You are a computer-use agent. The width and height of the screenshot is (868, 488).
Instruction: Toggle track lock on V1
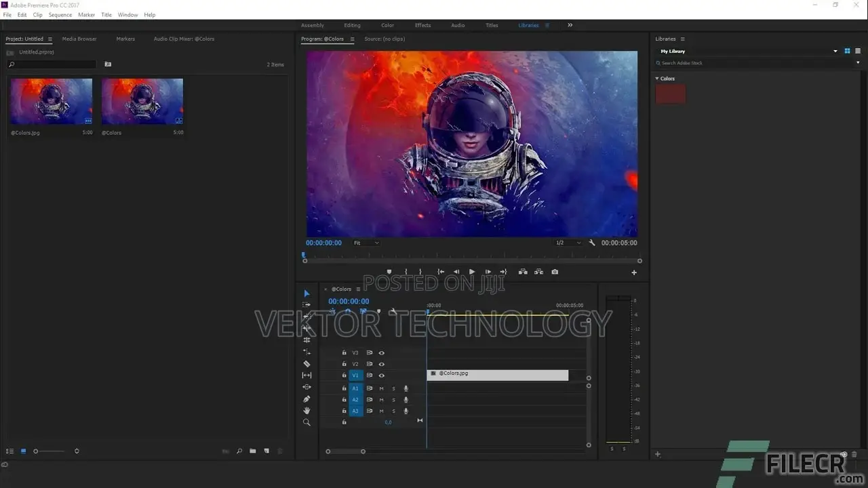(x=344, y=375)
